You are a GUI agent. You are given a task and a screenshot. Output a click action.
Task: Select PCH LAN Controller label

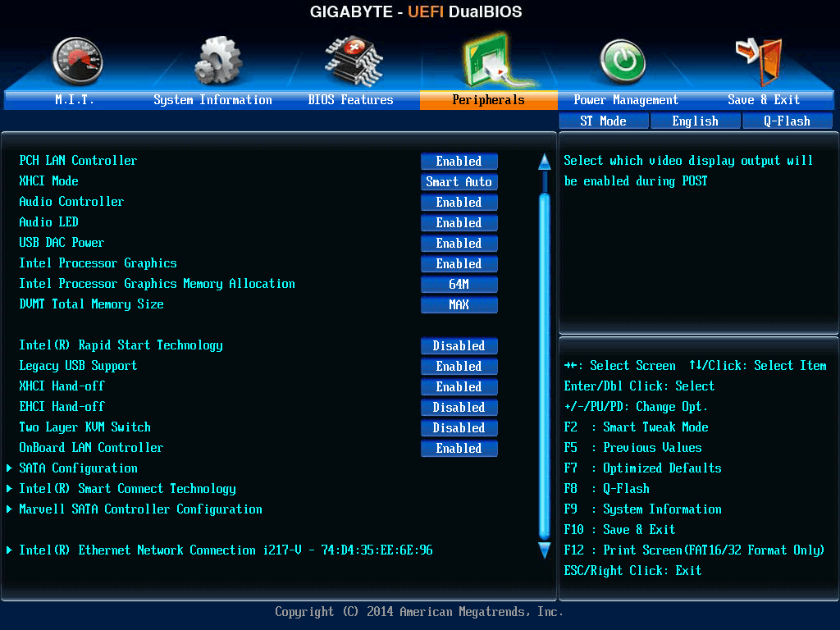pos(78,161)
